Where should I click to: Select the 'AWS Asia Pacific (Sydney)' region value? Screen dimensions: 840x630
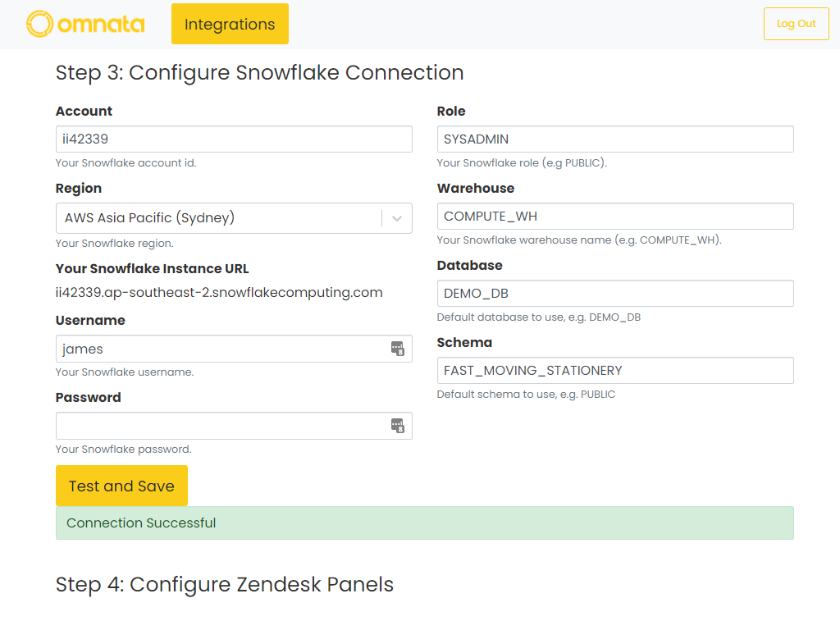tap(149, 218)
